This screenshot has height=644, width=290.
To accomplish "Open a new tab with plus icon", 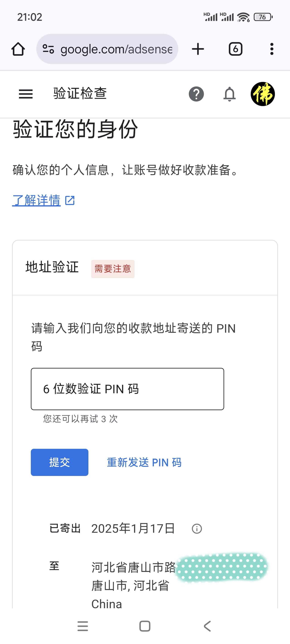I will pos(198,49).
